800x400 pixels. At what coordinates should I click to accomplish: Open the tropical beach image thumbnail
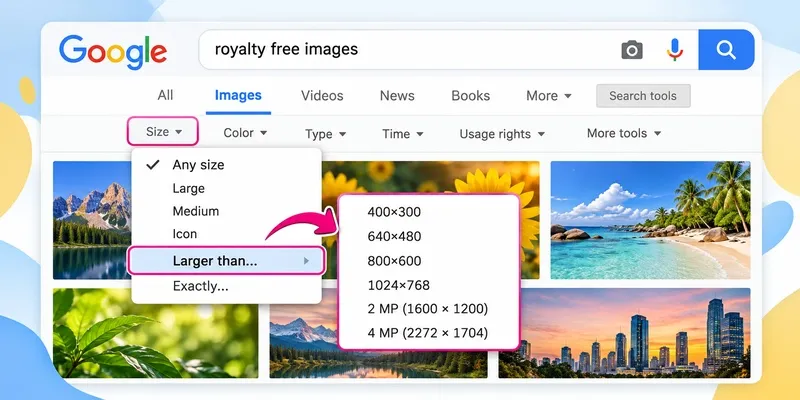coord(650,220)
